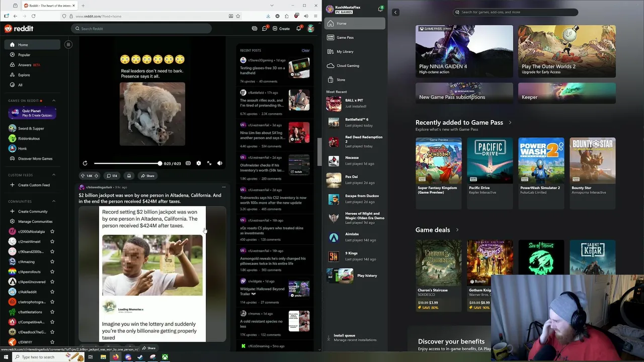The width and height of the screenshot is (644, 362).
Task: Give an award to the video post
Action: [x=129, y=176]
